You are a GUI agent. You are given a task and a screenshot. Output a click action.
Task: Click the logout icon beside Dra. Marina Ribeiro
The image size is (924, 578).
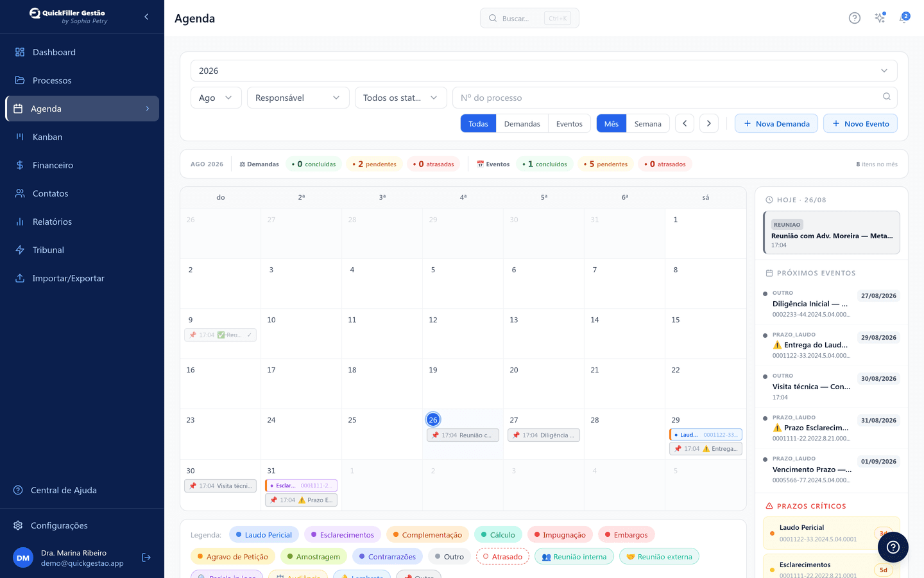pos(146,557)
